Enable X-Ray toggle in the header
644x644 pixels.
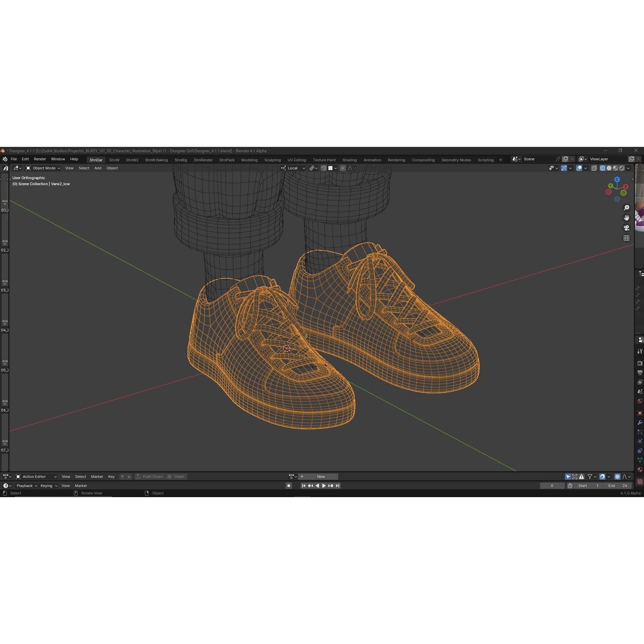594,168
